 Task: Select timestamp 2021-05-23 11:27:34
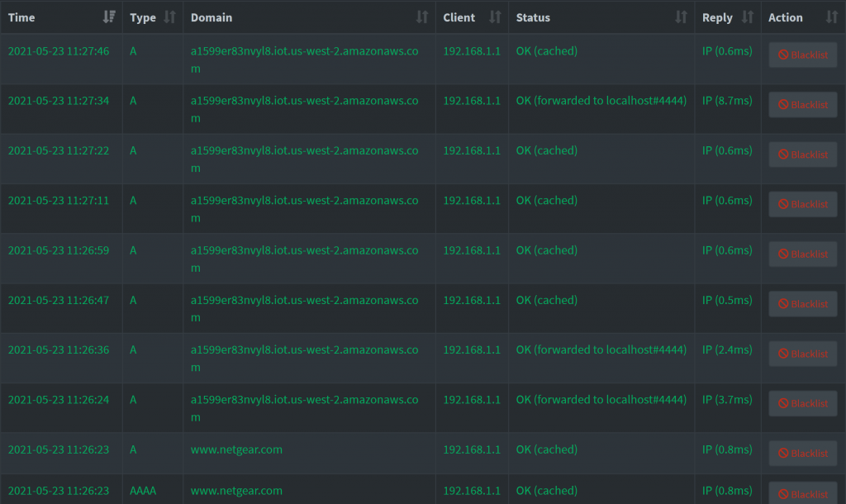click(x=59, y=101)
